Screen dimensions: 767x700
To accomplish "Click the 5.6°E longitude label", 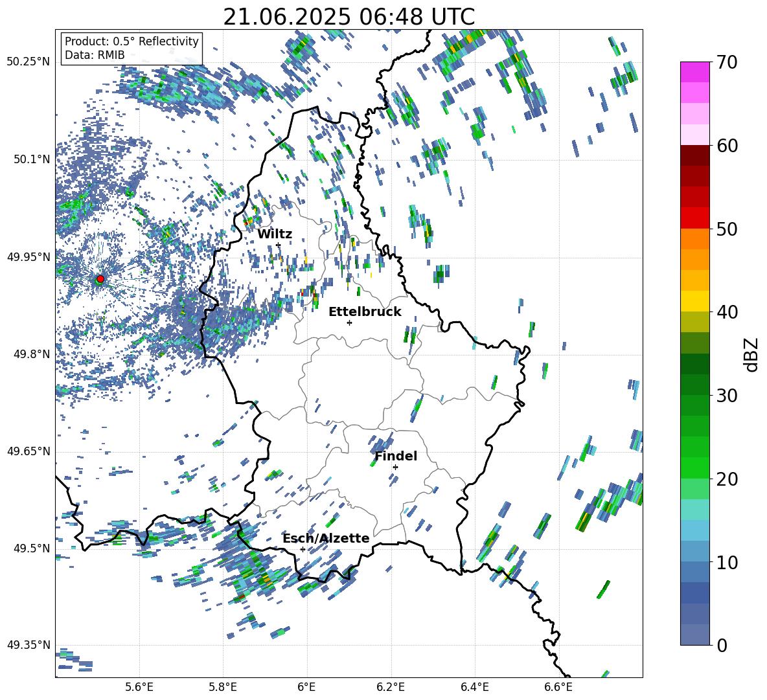I will click(x=139, y=687).
